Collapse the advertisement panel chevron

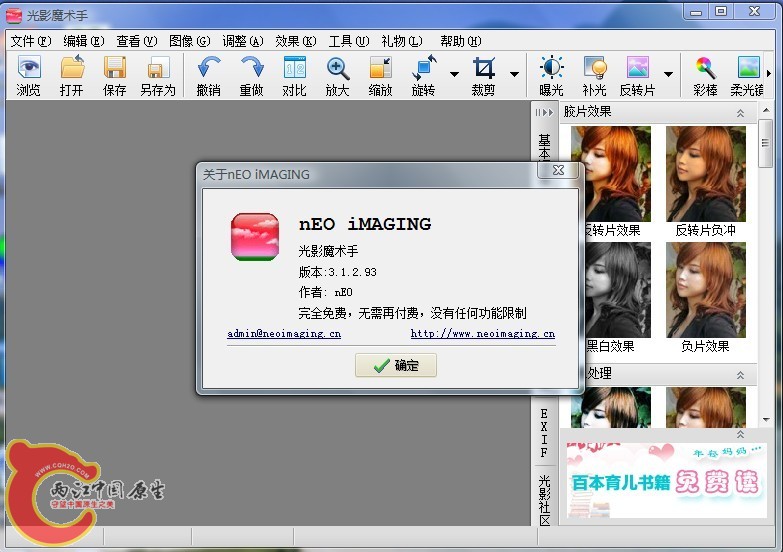point(741,434)
